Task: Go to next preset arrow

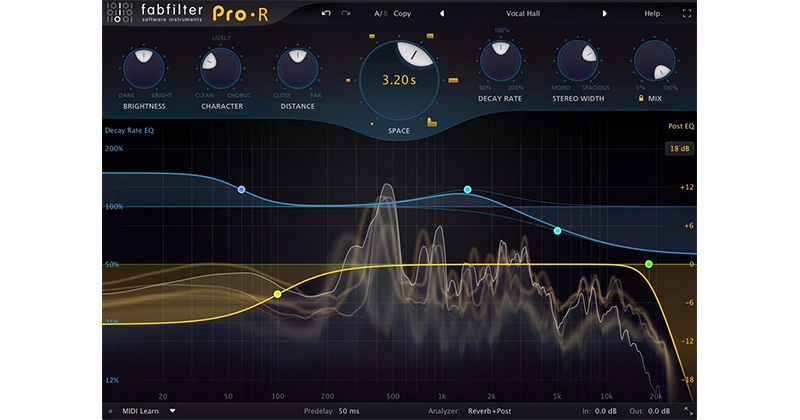Action: 605,14
